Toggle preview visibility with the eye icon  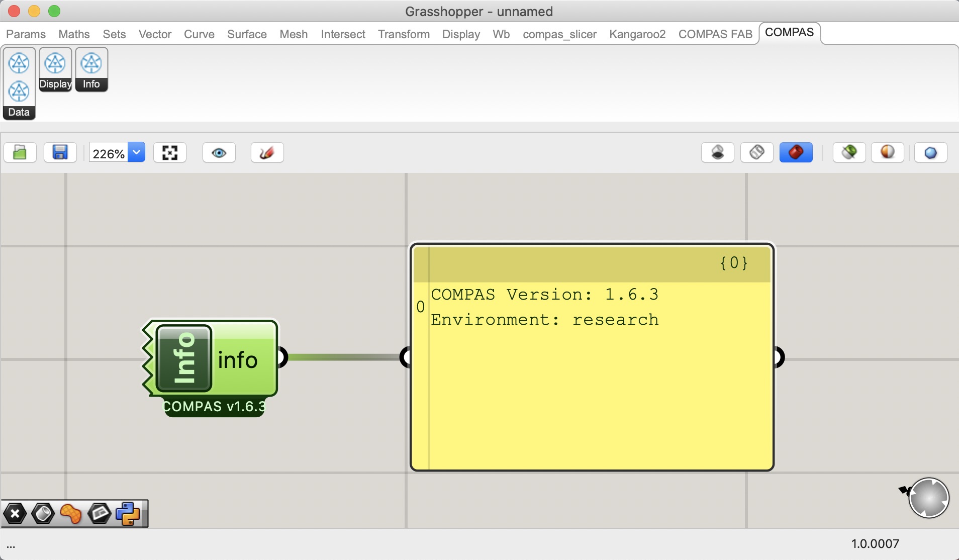tap(219, 152)
